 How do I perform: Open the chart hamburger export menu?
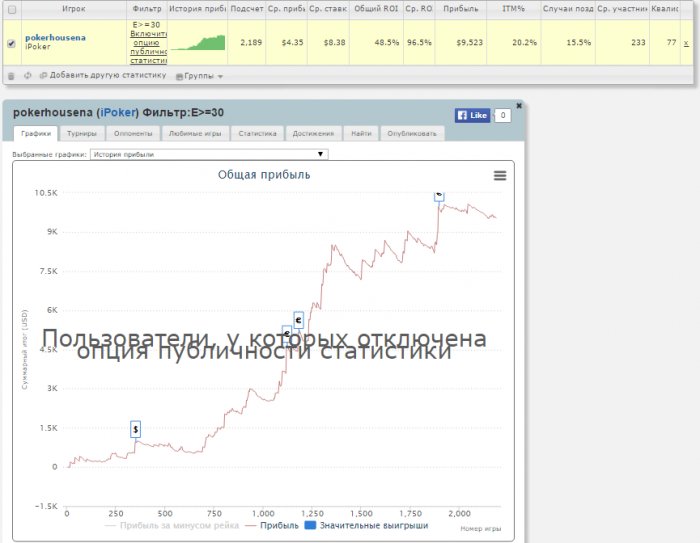(x=500, y=175)
